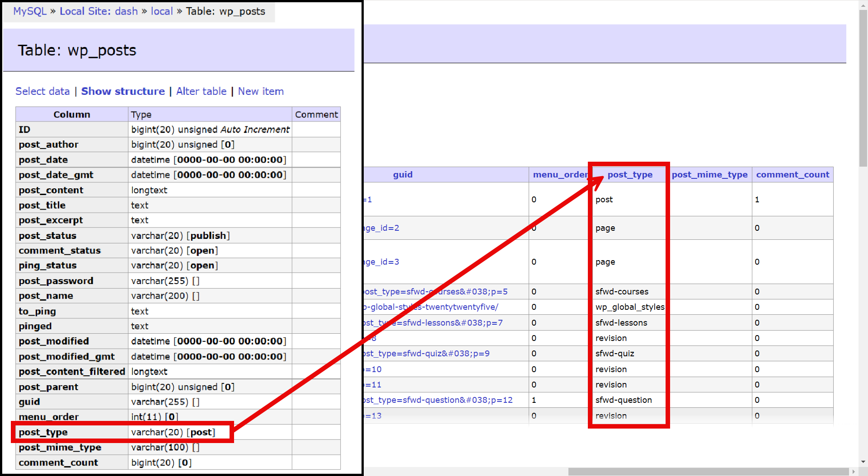Click the horizontal scrollbar right arrow

coord(854,471)
